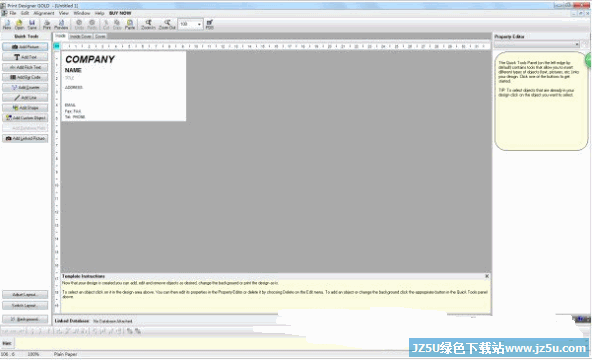Viewport: 592px width, 360px height.
Task: Open the zoom percentage dropdown
Action: click(x=199, y=24)
